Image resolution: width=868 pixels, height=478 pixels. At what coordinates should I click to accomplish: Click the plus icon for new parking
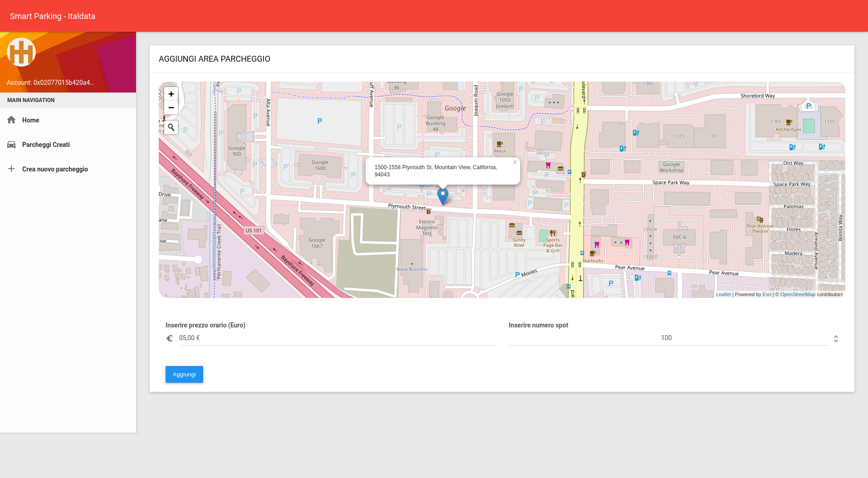click(x=11, y=169)
